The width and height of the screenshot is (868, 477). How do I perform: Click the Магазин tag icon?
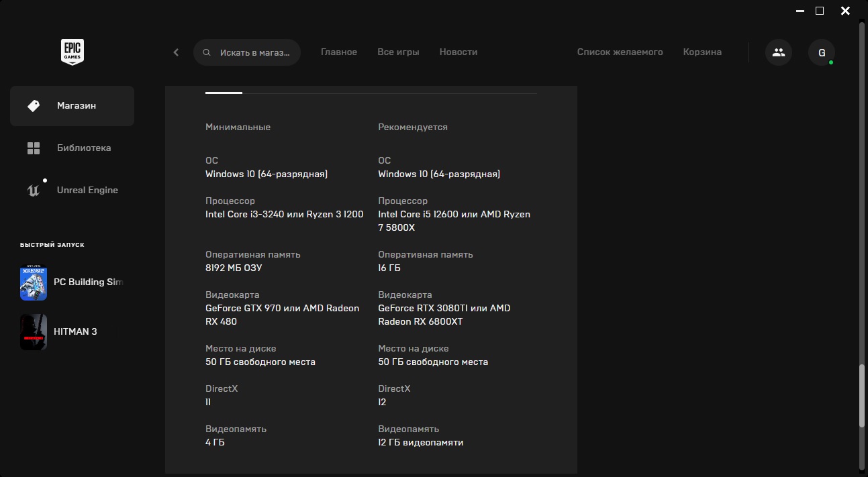pyautogui.click(x=34, y=106)
